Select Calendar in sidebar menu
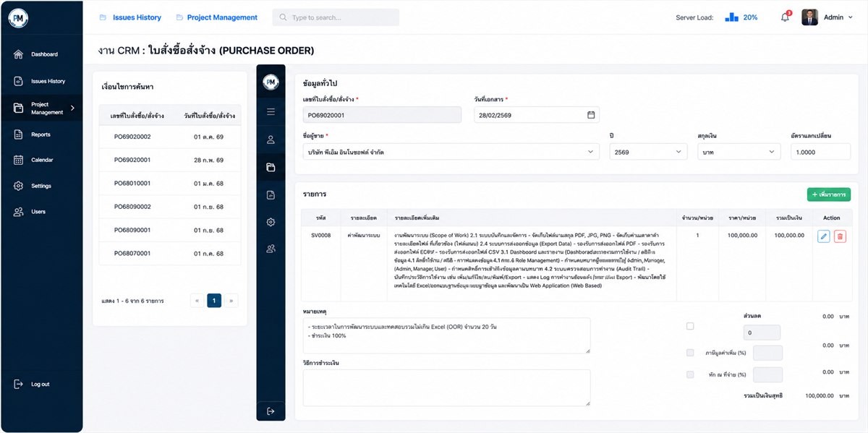This screenshot has width=868, height=433. tap(42, 160)
